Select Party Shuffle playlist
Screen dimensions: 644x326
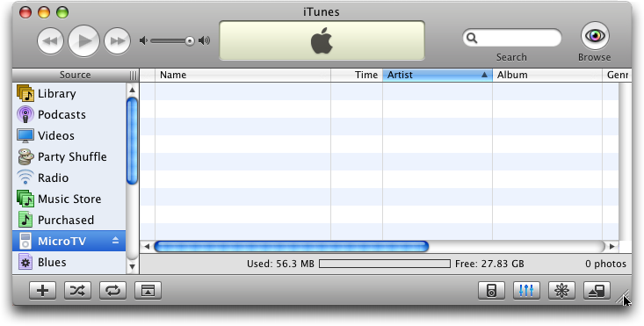click(x=69, y=156)
